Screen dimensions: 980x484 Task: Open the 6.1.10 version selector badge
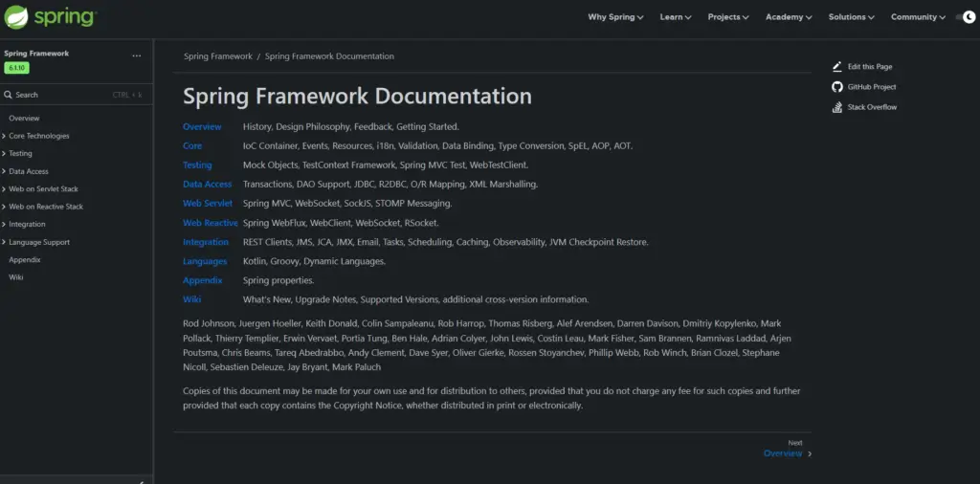click(x=17, y=68)
